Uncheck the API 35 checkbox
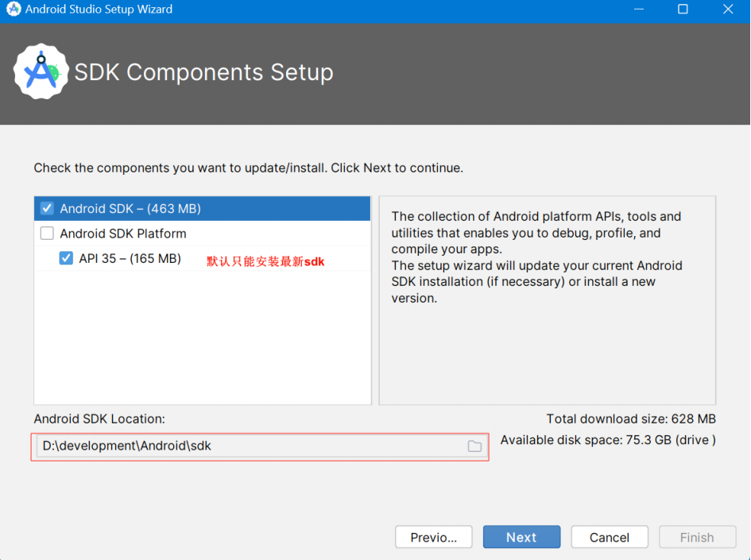This screenshot has height=560, width=751. [x=66, y=258]
